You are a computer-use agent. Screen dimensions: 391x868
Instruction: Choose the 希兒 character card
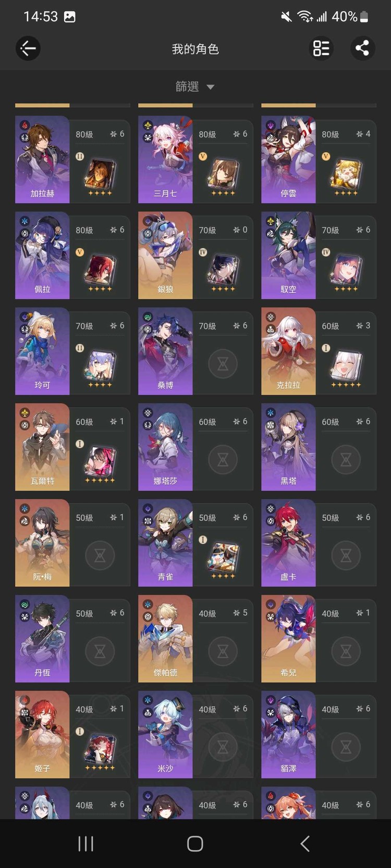tap(319, 638)
